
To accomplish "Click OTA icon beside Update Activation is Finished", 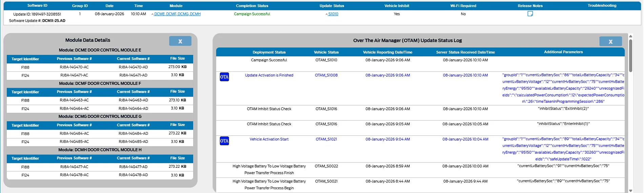I will pos(224,77).
